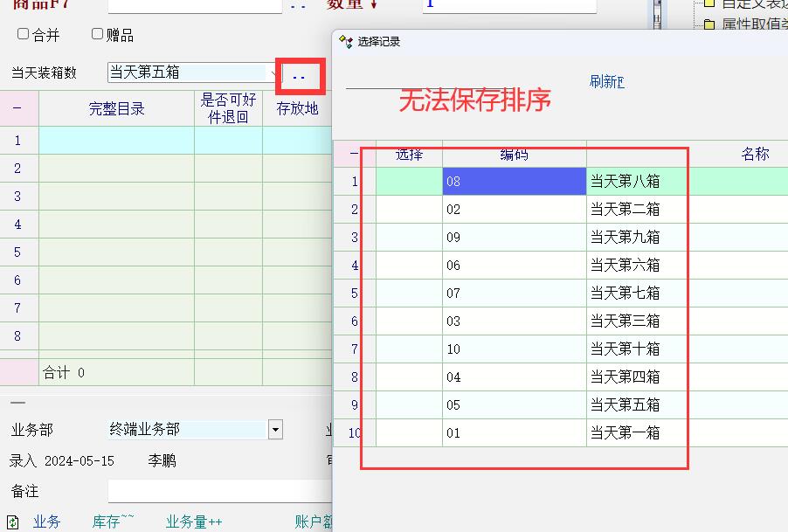Click the 刷新 link in dialog
This screenshot has width=788, height=532.
click(x=606, y=82)
